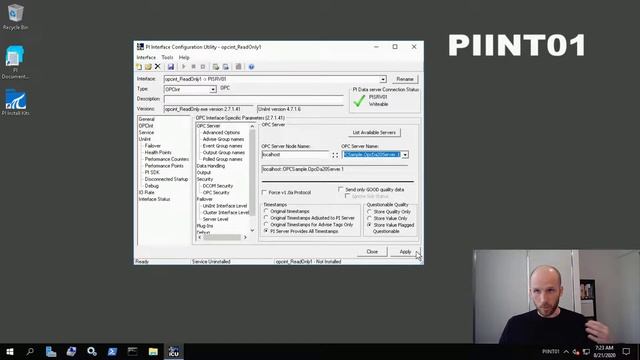Select Original timestamps radio button
Screen dimensions: 640x360
tap(266, 211)
